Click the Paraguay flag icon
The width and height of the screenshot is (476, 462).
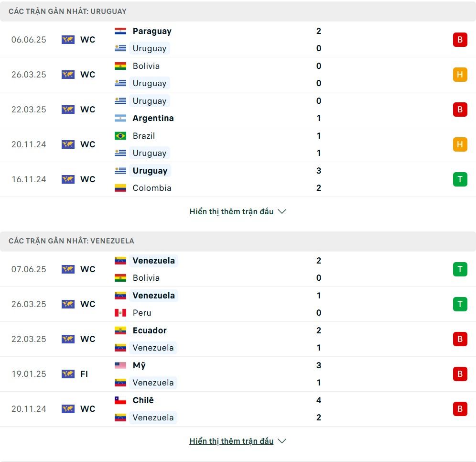[120, 31]
